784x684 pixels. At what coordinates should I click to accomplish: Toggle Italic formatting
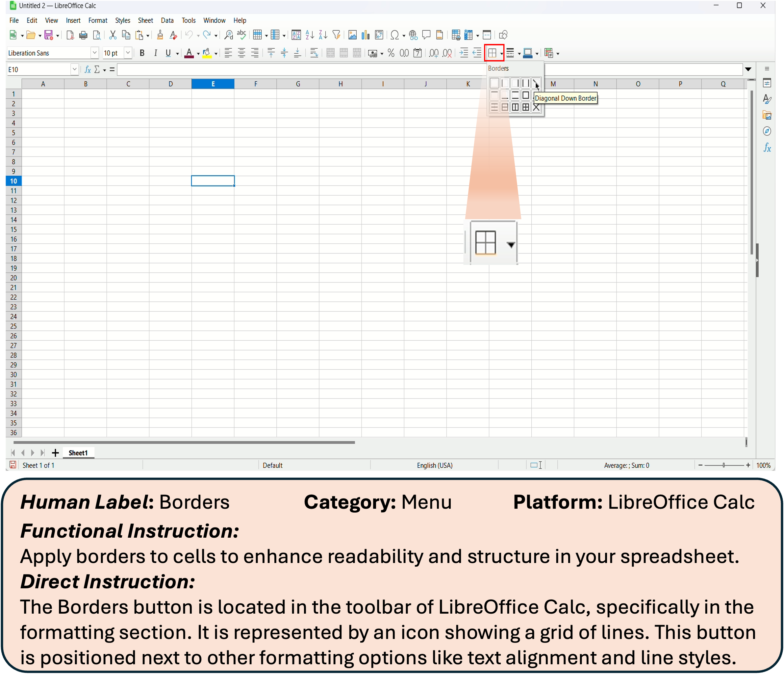point(155,53)
